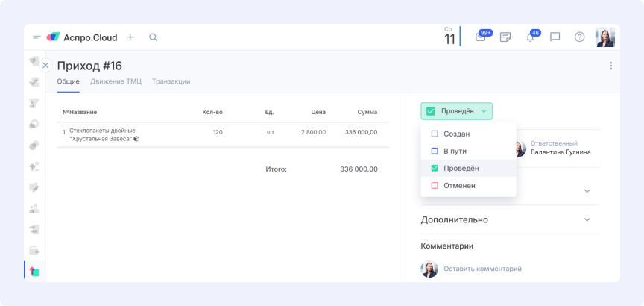Switch to Движение ТМЦ tab
The height and width of the screenshot is (306, 644).
click(116, 81)
